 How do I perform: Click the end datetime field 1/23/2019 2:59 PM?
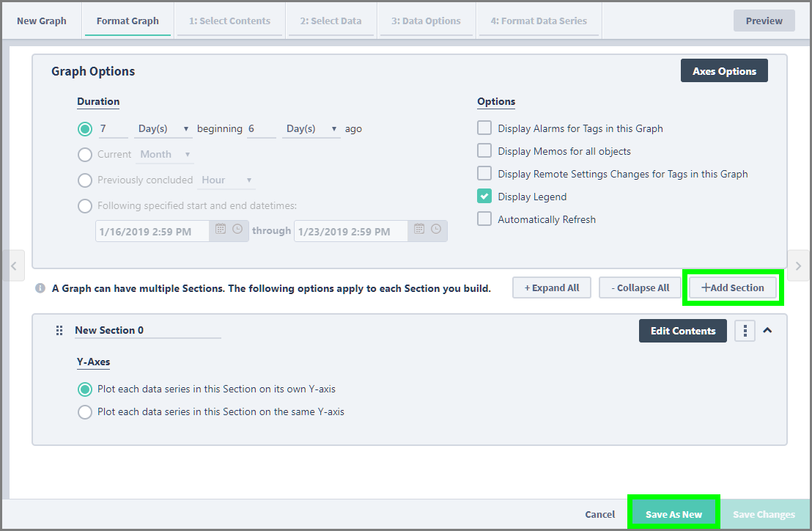(350, 231)
